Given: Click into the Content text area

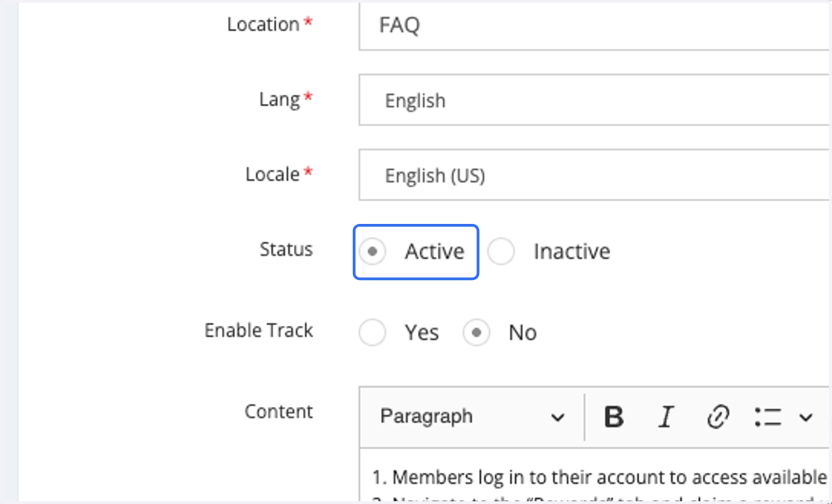Looking at the screenshot, I should [x=595, y=475].
